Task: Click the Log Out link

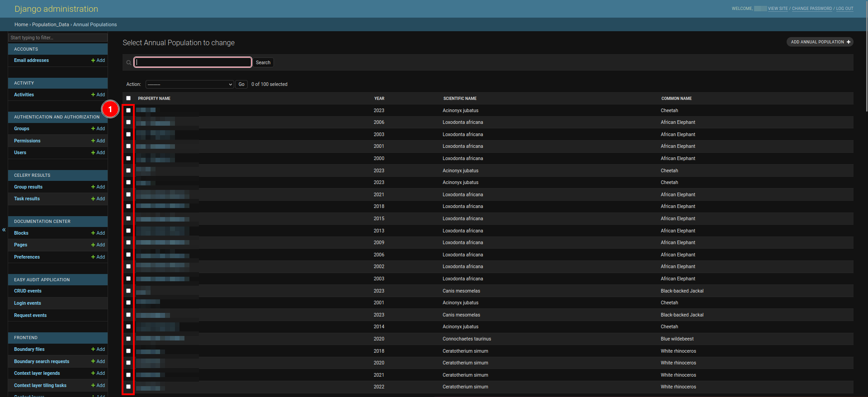Action: click(x=844, y=9)
